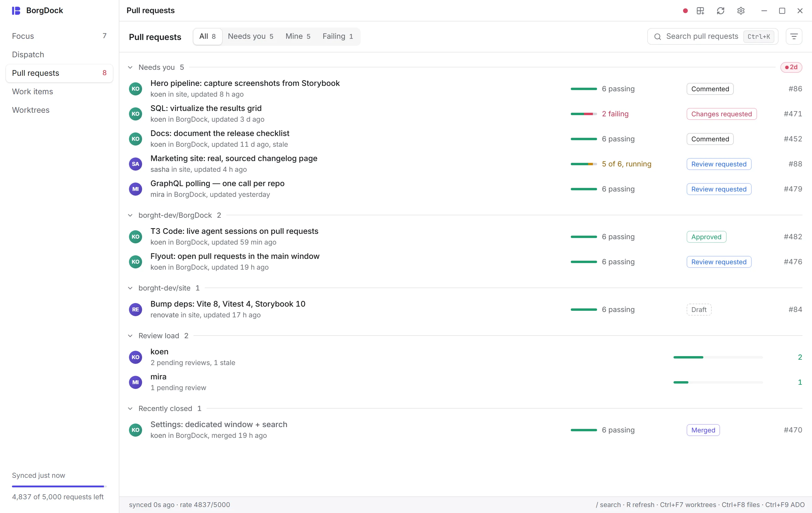812x513 pixels.
Task: Click KO avatar beside koen review load
Action: coord(136,357)
